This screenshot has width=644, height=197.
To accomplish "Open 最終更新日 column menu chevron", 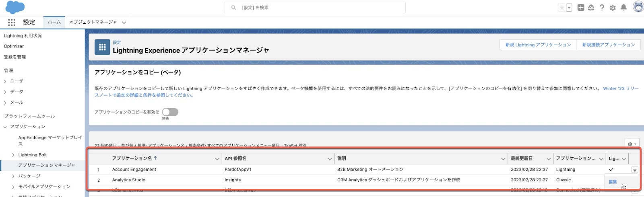I will pos(548,159).
